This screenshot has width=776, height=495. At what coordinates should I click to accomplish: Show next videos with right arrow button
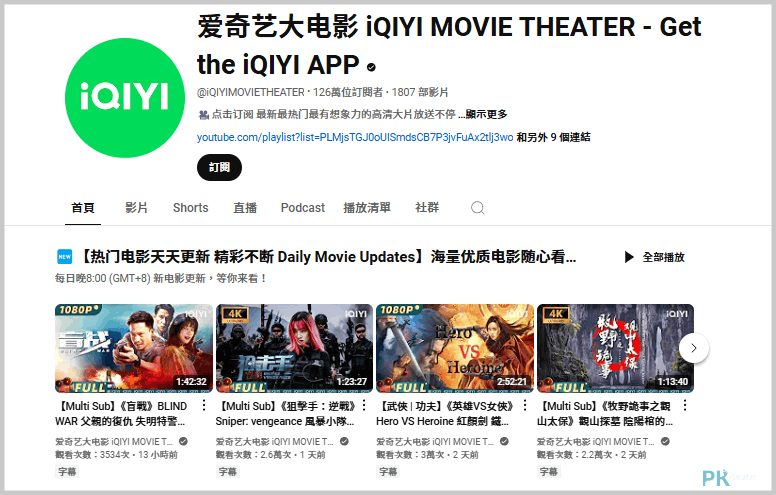coord(694,348)
